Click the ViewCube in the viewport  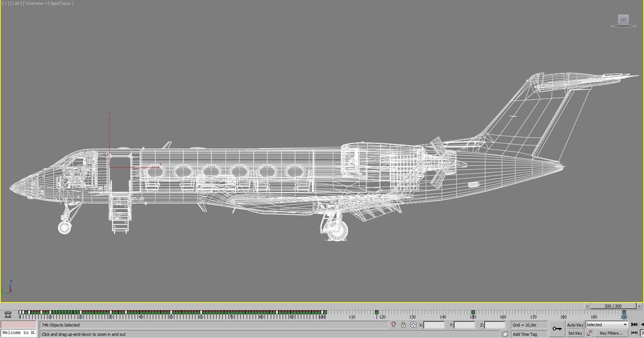[x=623, y=20]
